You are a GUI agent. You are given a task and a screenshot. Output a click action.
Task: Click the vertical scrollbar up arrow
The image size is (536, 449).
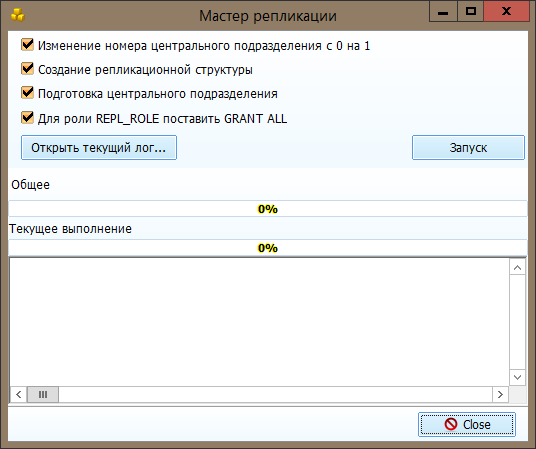518,267
